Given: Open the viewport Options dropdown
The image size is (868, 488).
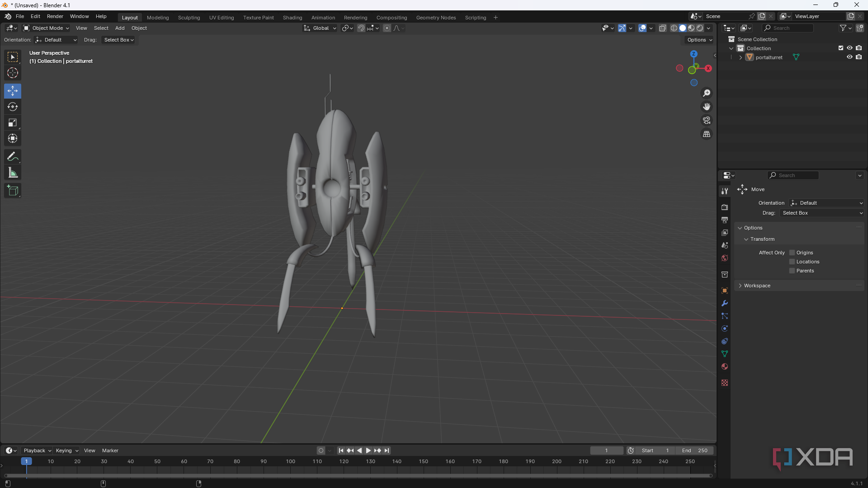Looking at the screenshot, I should tap(699, 40).
